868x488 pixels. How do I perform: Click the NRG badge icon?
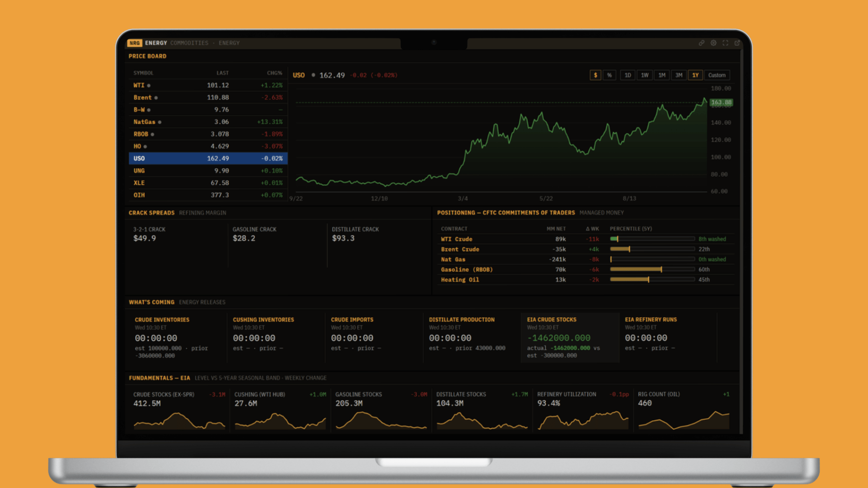(135, 43)
